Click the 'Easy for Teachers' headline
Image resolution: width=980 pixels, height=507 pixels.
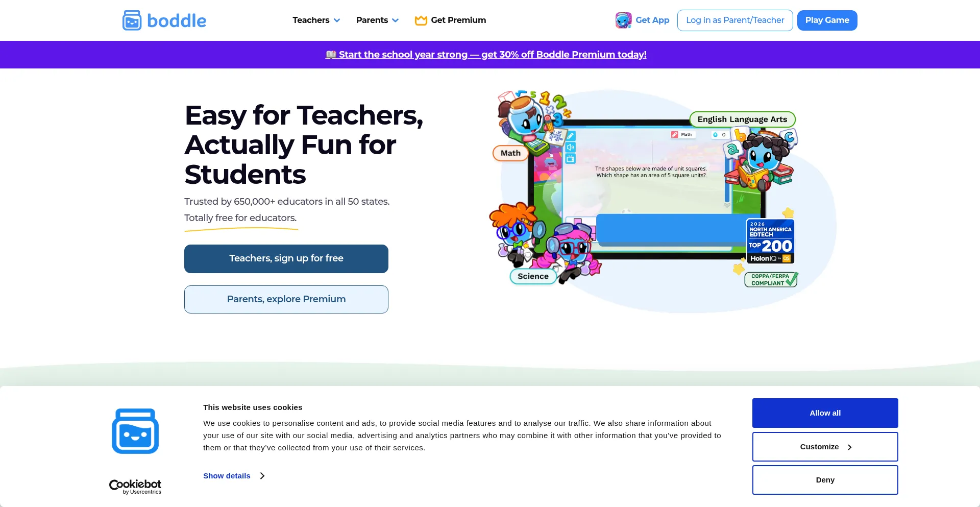(304, 145)
